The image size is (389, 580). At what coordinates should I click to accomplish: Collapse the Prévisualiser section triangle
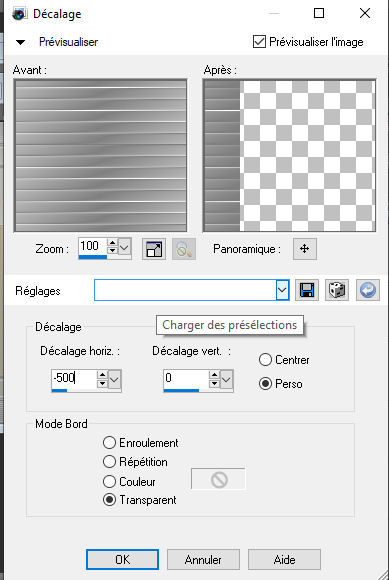point(20,42)
